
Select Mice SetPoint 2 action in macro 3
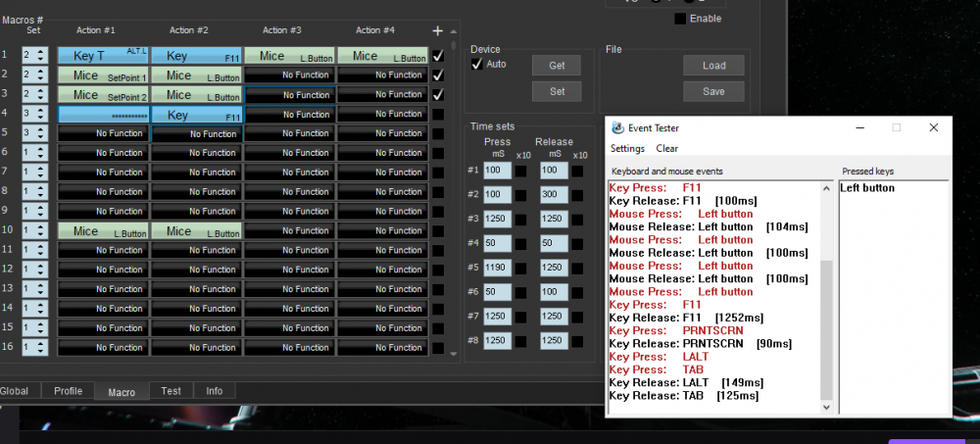click(x=103, y=95)
